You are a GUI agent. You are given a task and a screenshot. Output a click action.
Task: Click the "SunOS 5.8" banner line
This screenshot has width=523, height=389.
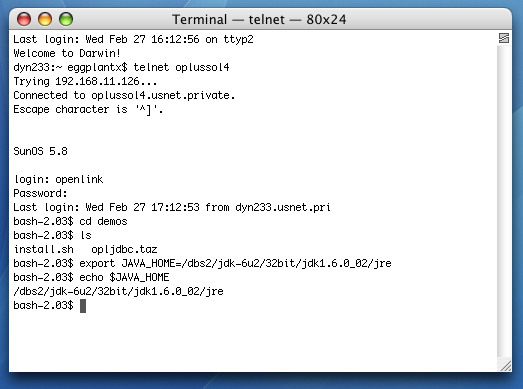pos(40,151)
